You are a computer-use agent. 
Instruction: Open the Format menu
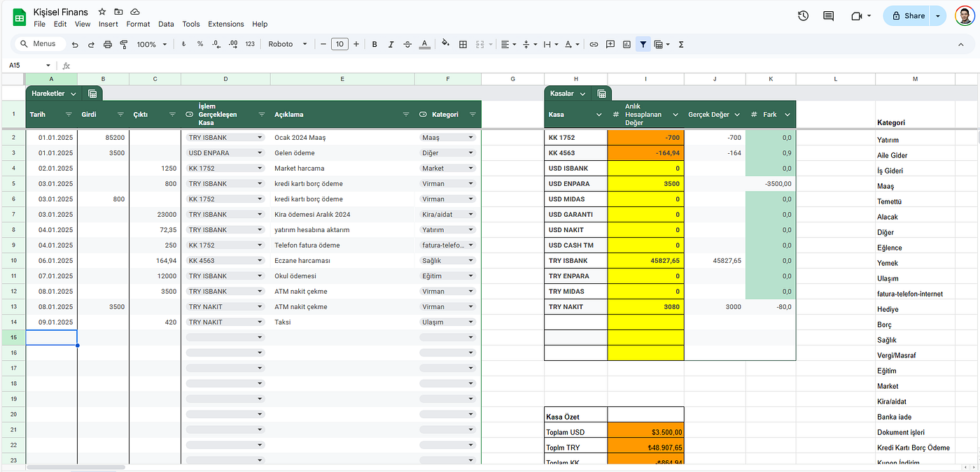point(139,24)
